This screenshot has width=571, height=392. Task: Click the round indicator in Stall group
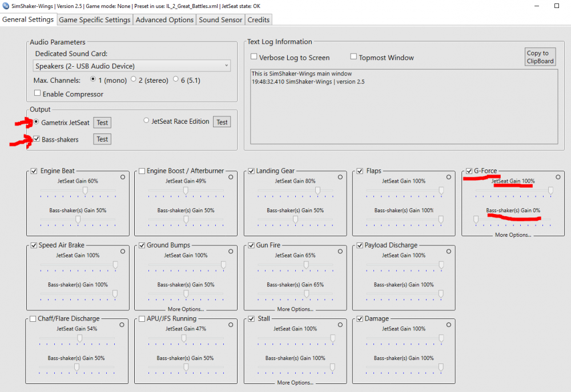[x=340, y=325]
